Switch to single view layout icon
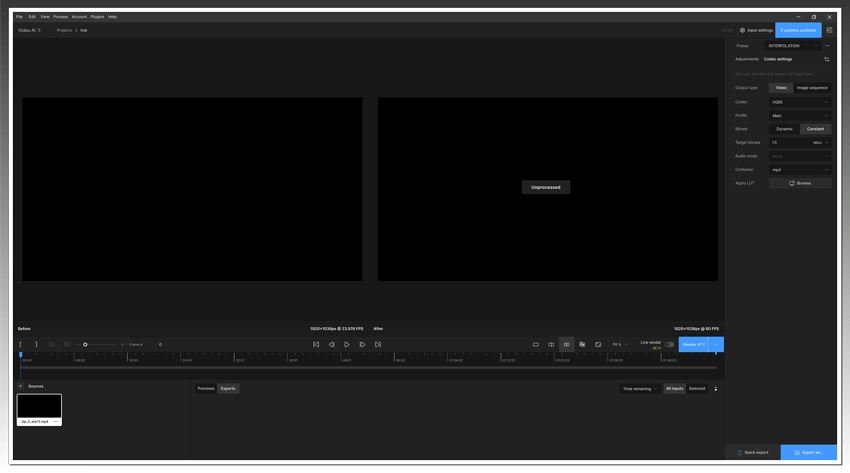This screenshot has width=850, height=473. pos(536,345)
